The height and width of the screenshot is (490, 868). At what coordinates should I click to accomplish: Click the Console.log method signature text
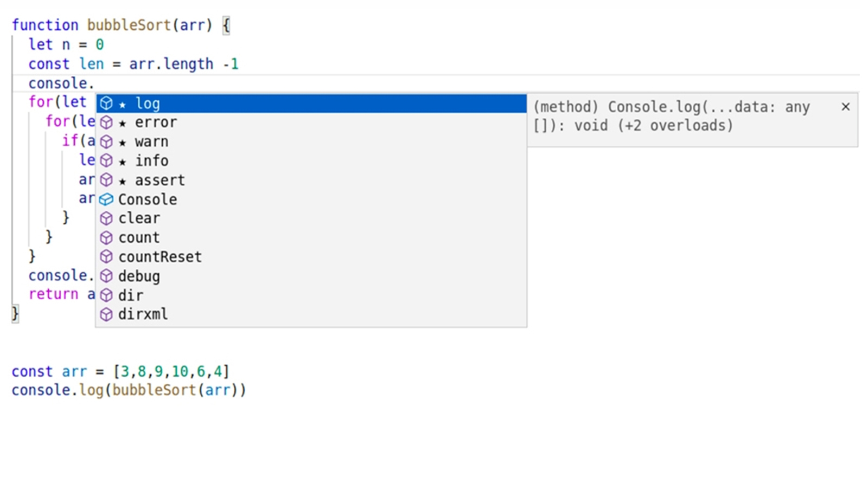click(672, 117)
